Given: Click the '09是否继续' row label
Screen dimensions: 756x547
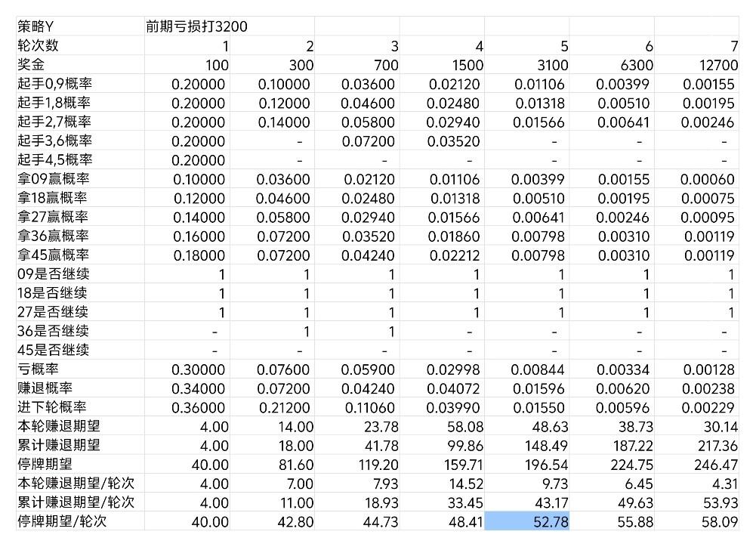Looking at the screenshot, I should (54, 274).
